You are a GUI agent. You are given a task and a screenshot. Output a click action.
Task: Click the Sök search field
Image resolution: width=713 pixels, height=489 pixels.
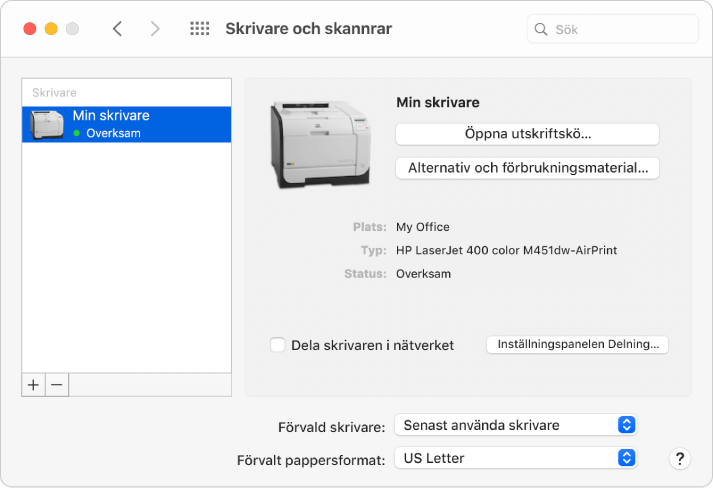coord(613,29)
